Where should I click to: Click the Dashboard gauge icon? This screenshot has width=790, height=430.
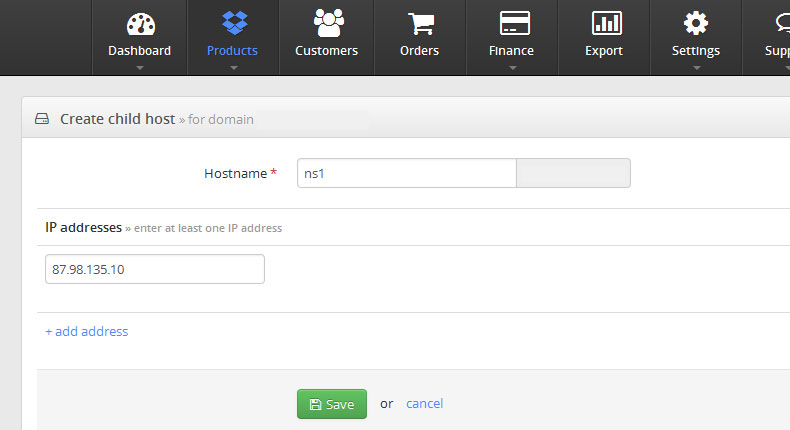(139, 23)
